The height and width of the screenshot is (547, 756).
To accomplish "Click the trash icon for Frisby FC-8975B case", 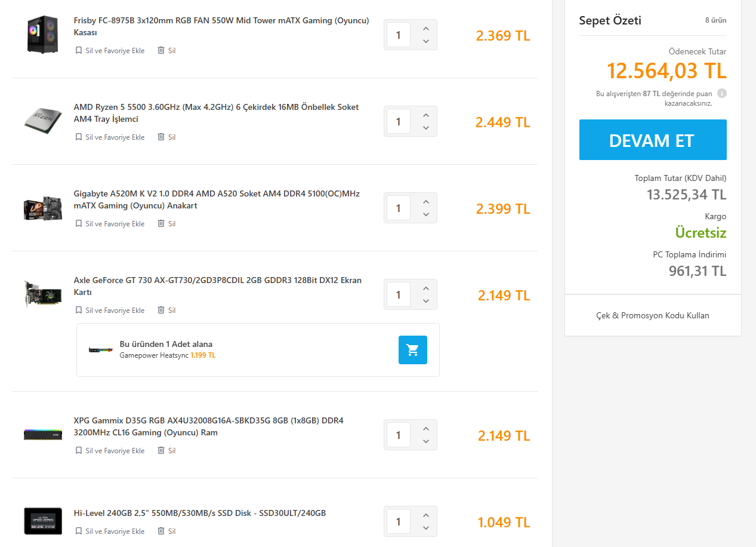I will [x=161, y=51].
